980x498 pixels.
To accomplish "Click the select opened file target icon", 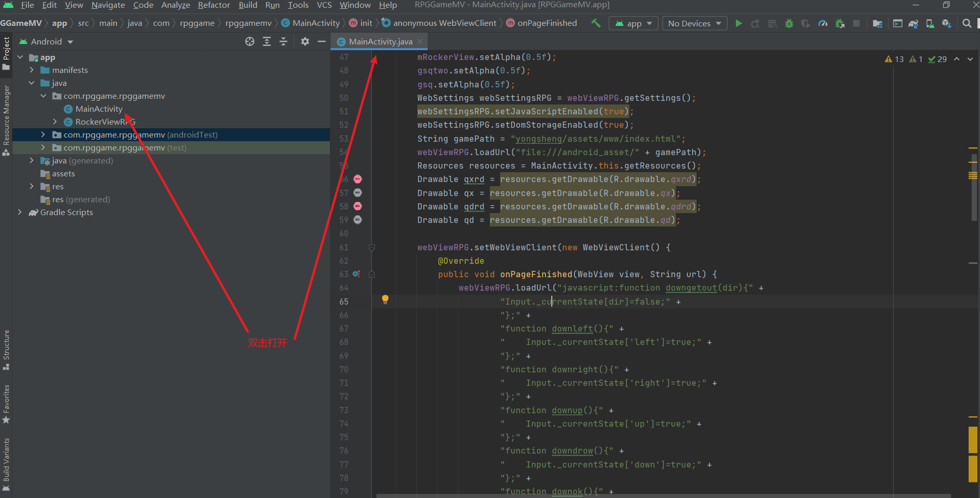I will pyautogui.click(x=250, y=41).
